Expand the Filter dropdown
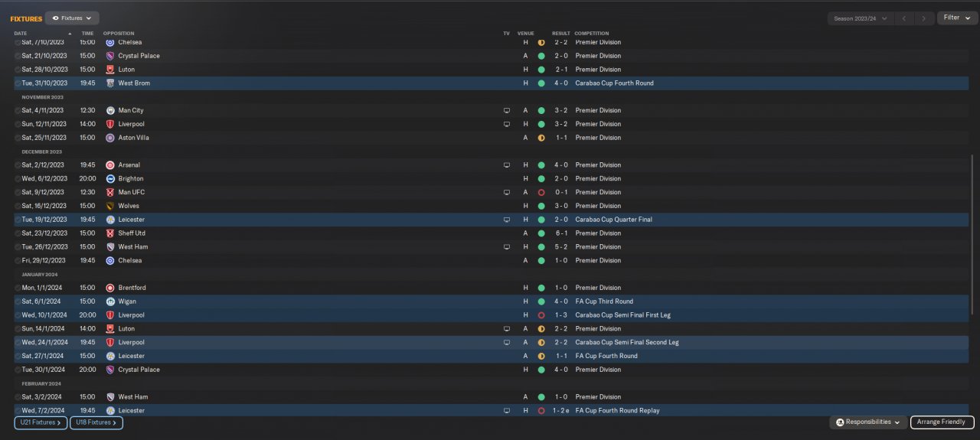Image resolution: width=980 pixels, height=440 pixels. tap(957, 18)
